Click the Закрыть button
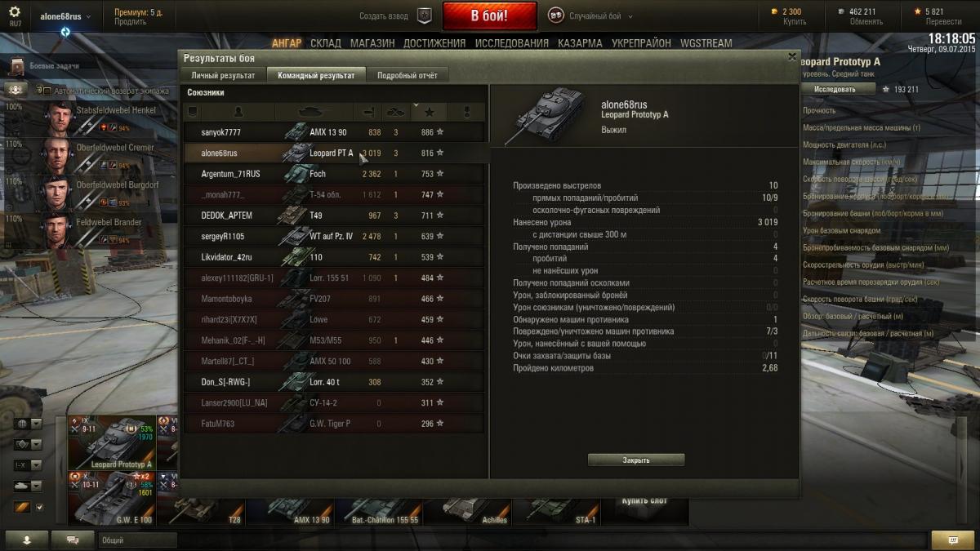The height and width of the screenshot is (551, 980). point(636,460)
